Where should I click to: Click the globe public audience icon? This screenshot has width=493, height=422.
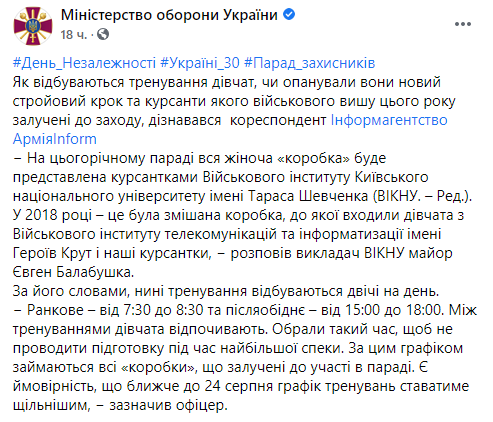tap(103, 34)
